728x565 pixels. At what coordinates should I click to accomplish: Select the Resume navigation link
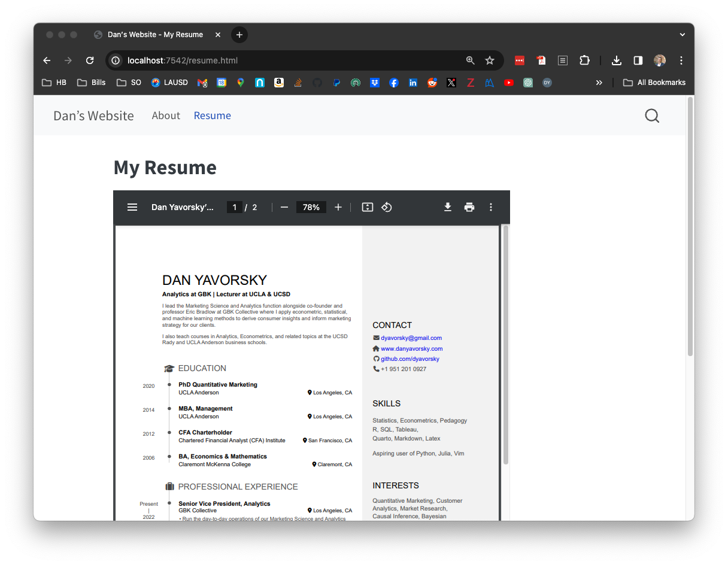point(212,116)
